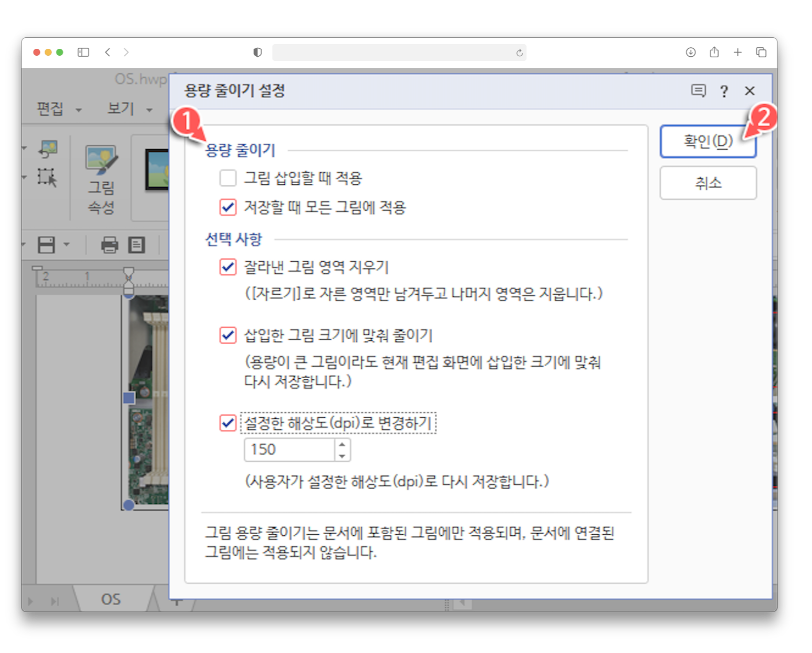Open the 그림 속성 (picture properties) tool
The image size is (812, 653).
tap(101, 173)
